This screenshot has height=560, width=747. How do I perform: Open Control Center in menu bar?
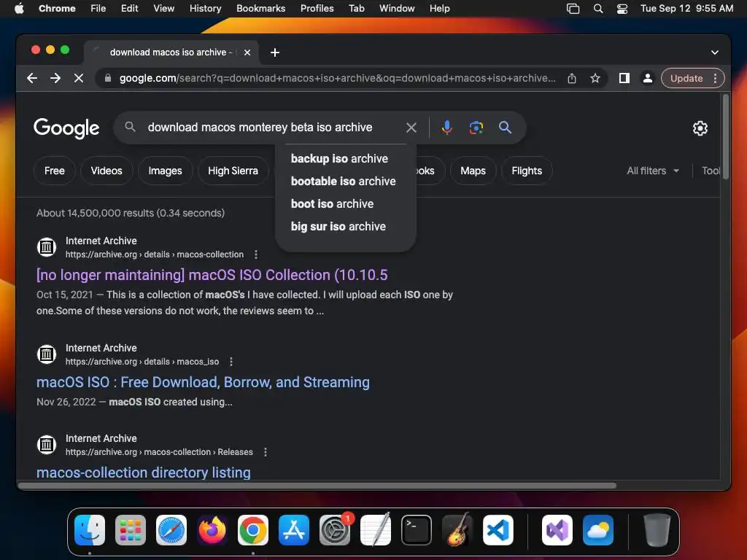click(622, 8)
